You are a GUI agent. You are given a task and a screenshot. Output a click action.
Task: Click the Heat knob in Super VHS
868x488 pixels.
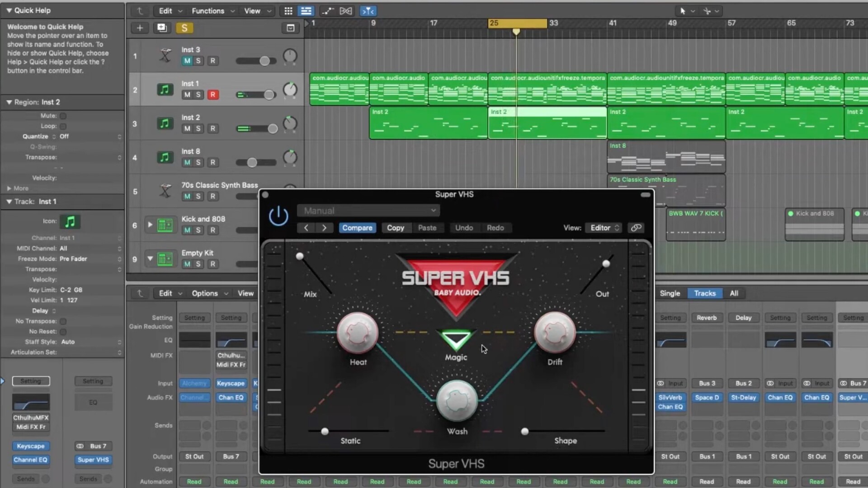tap(358, 333)
